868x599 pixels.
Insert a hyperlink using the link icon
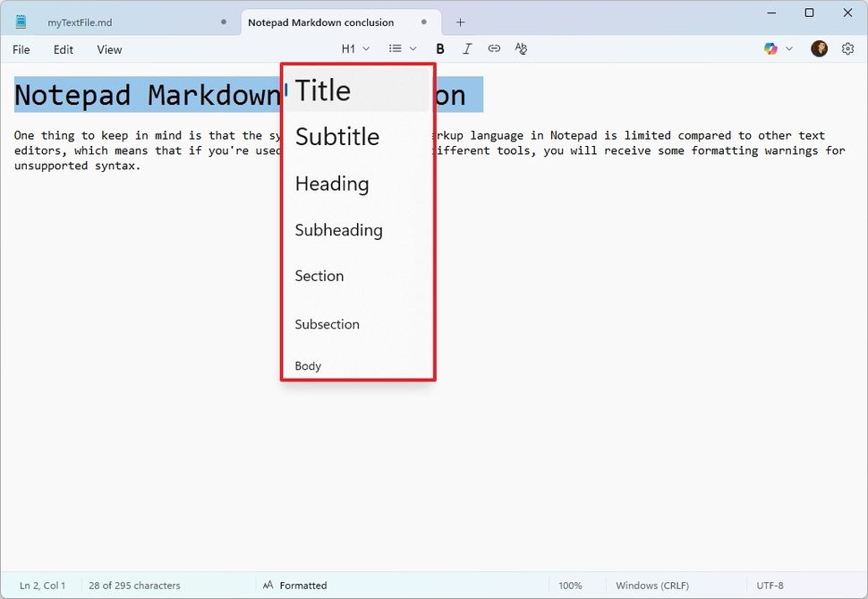click(494, 48)
